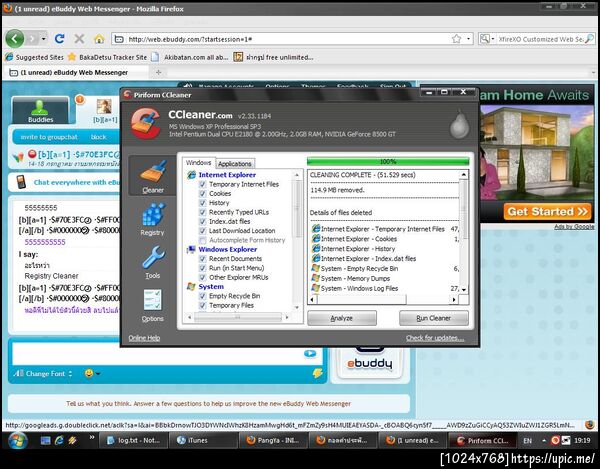This screenshot has width=600, height=469.
Task: Open Change Font dropdown in eBuddy
Action: (43, 373)
